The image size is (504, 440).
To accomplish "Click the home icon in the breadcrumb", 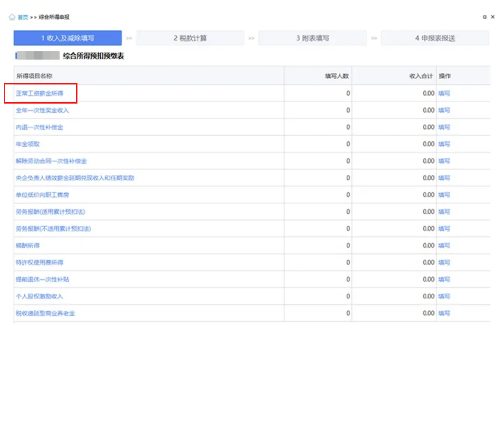I will pos(12,17).
